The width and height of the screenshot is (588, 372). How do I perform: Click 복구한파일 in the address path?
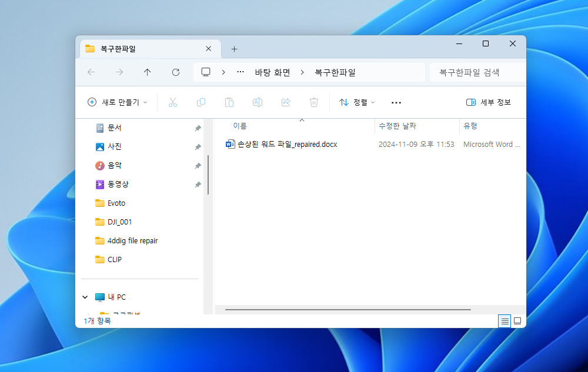click(x=335, y=72)
